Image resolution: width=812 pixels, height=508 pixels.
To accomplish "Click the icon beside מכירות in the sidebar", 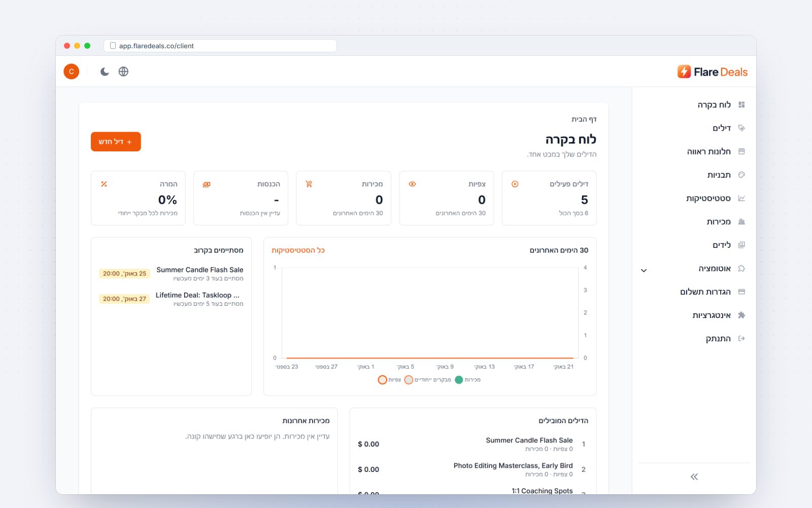I will pyautogui.click(x=741, y=221).
